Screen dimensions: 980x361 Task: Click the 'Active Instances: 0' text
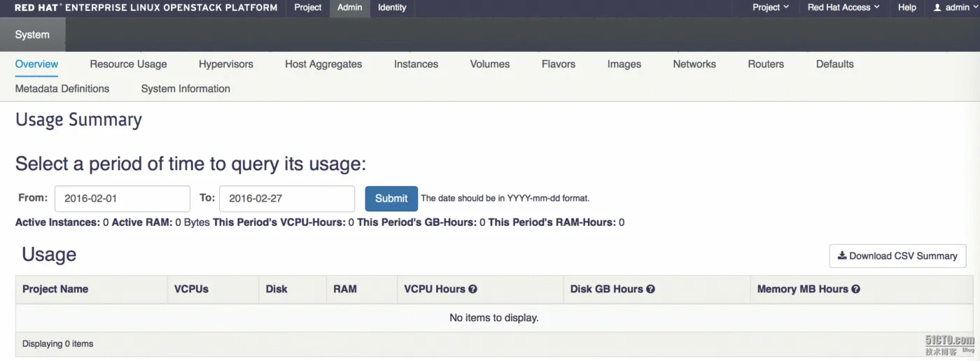point(62,222)
